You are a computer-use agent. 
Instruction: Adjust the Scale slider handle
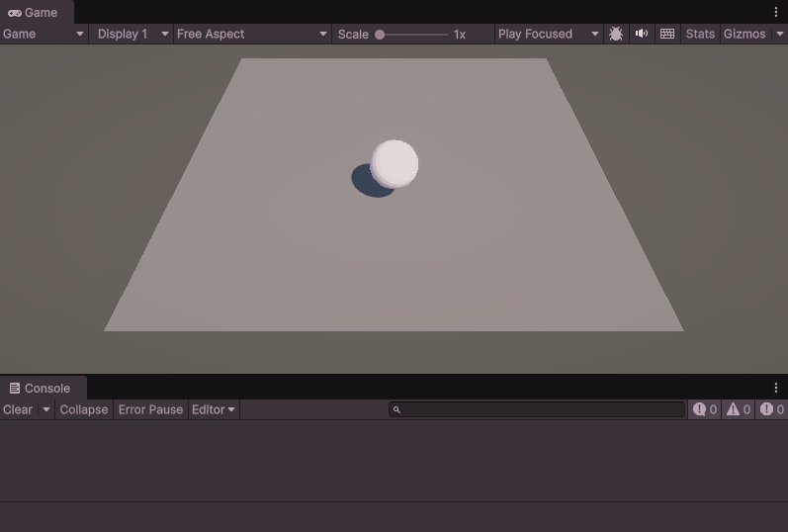pyautogui.click(x=380, y=35)
